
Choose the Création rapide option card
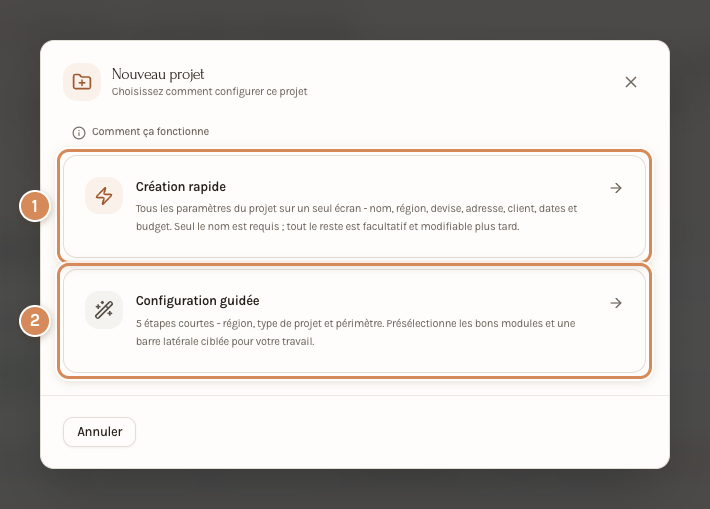tap(355, 206)
